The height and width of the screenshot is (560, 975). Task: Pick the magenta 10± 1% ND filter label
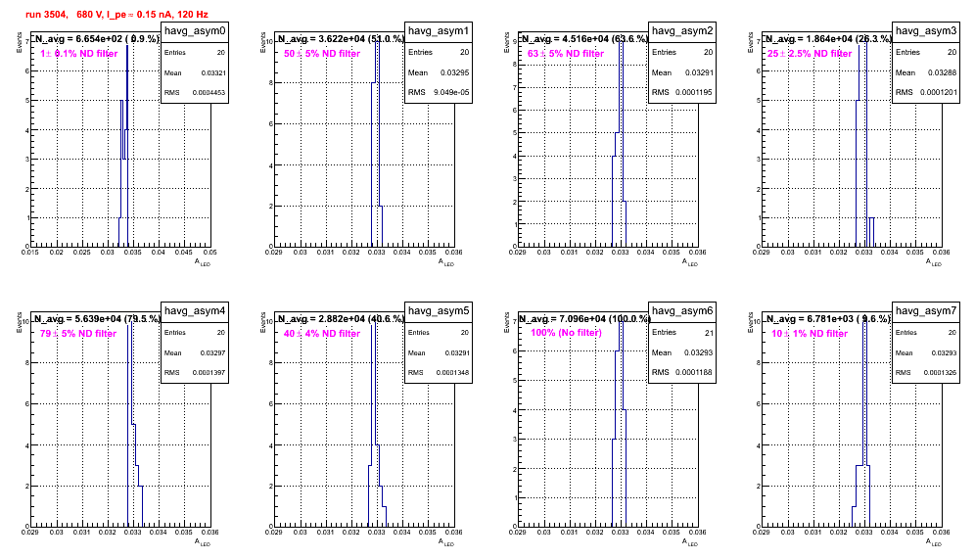pyautogui.click(x=810, y=334)
